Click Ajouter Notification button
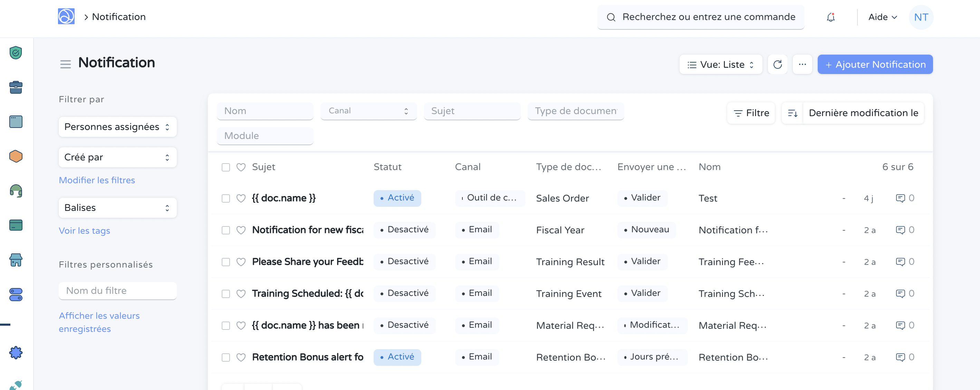The height and width of the screenshot is (390, 980). point(875,64)
